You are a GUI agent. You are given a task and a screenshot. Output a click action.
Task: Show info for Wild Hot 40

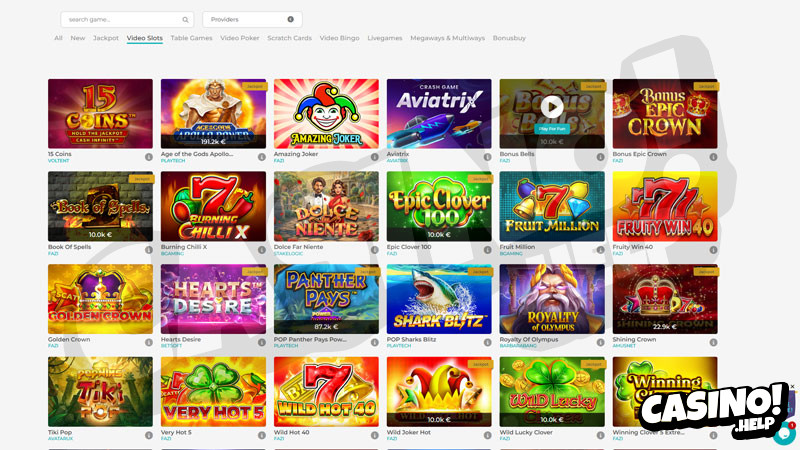[x=374, y=435]
